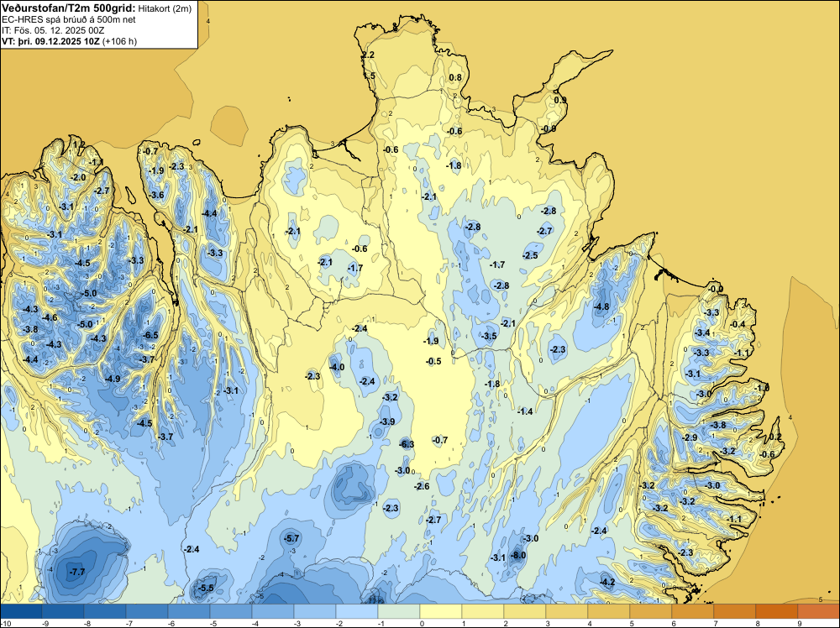Screen dimensions: 840x628
Task: Select the darkest blue legend swatch, -10 to -9
Action: [21, 611]
